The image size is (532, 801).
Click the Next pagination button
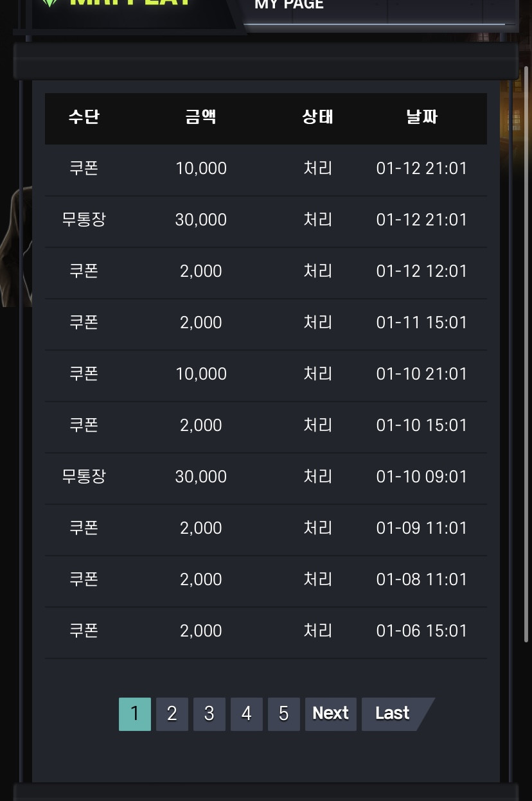pos(331,714)
